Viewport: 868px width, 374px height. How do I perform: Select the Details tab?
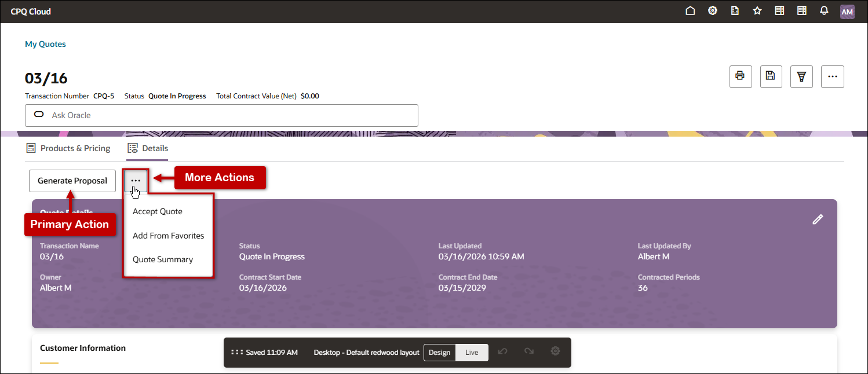click(148, 148)
